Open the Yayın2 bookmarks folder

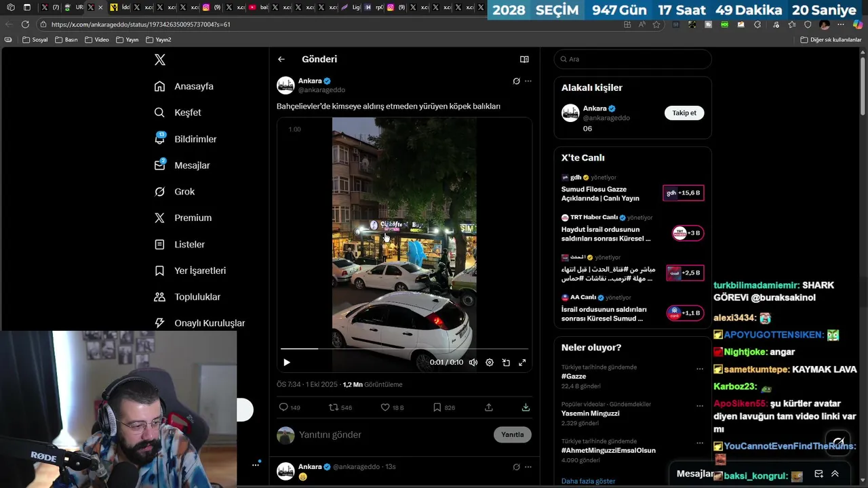tap(159, 40)
